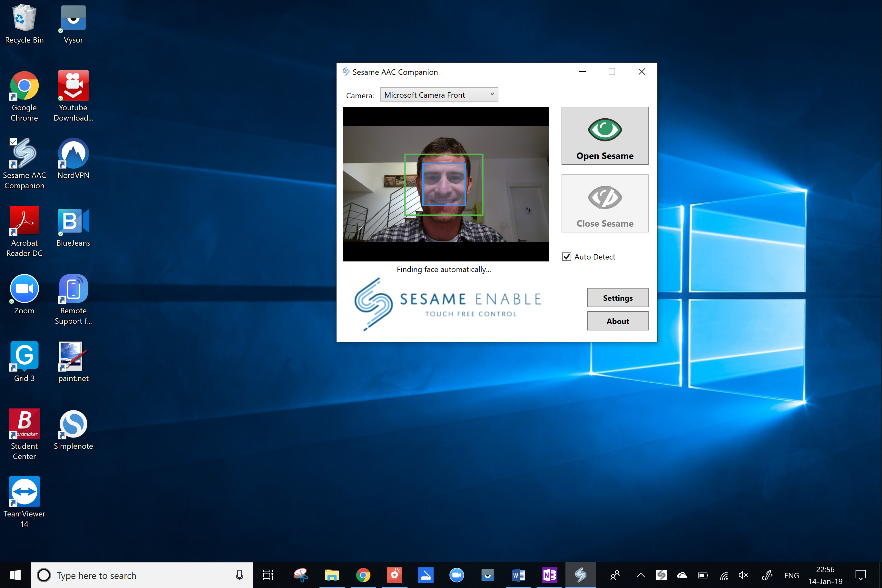Toggle the Auto Detect checkbox
Viewport: 882px width, 588px height.
(566, 257)
